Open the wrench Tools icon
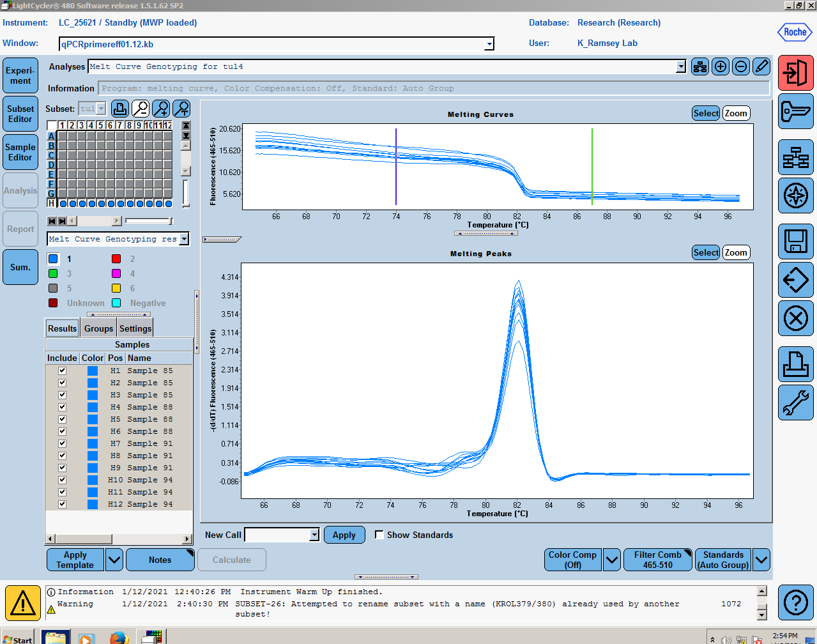Screen dimensions: 817x644 795,402
